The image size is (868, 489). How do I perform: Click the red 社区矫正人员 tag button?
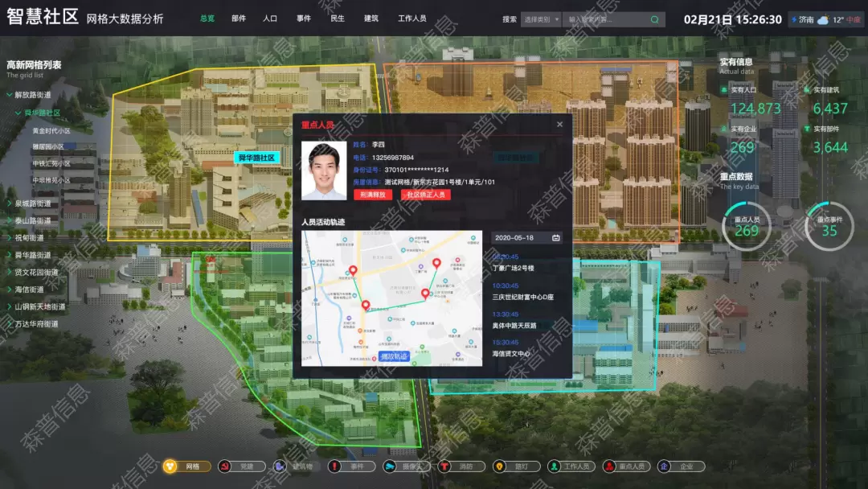coord(426,195)
